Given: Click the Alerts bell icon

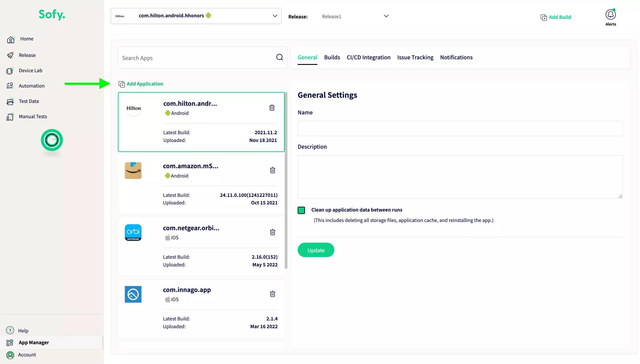Looking at the screenshot, I should pos(610,15).
